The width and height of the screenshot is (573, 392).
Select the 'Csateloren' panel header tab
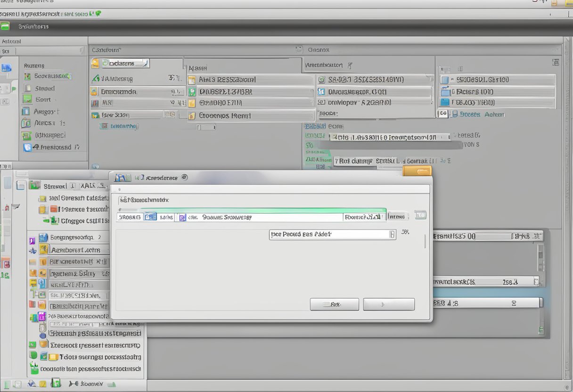click(106, 49)
